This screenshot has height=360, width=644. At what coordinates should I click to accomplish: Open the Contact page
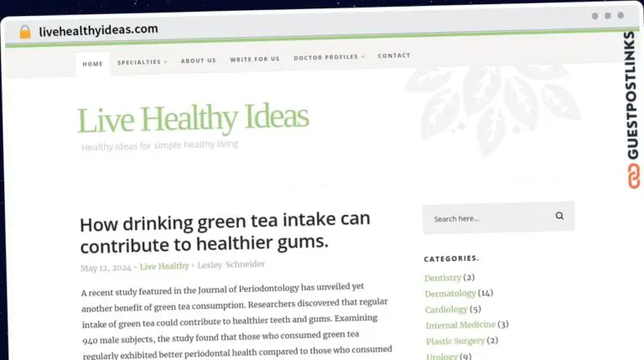click(394, 56)
